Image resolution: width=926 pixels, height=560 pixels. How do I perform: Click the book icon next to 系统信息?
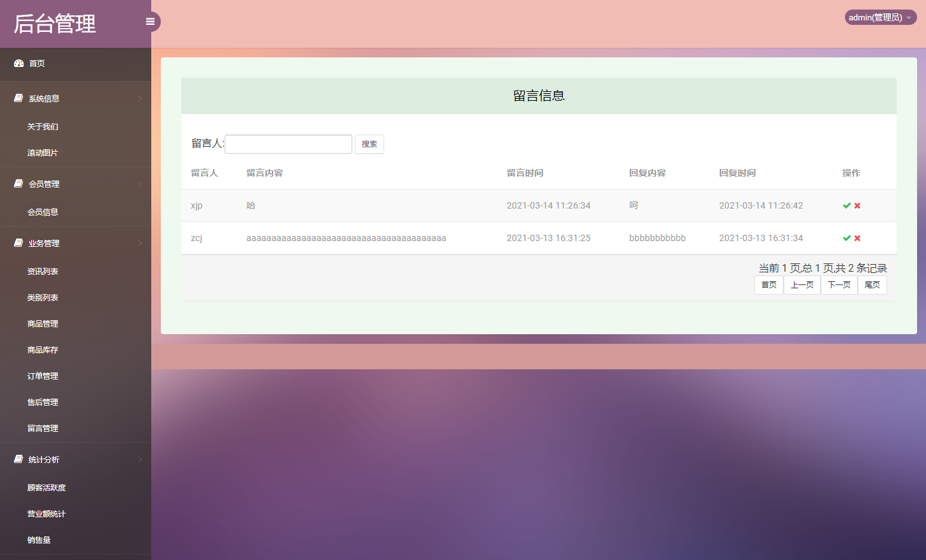(x=17, y=97)
